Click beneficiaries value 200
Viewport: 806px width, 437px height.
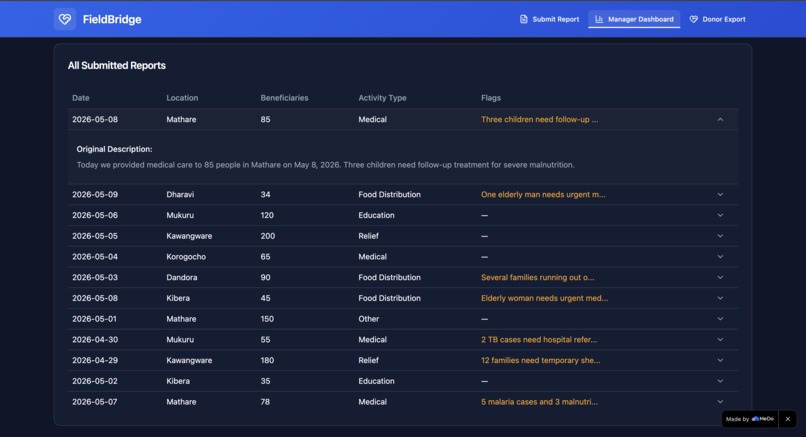click(268, 236)
